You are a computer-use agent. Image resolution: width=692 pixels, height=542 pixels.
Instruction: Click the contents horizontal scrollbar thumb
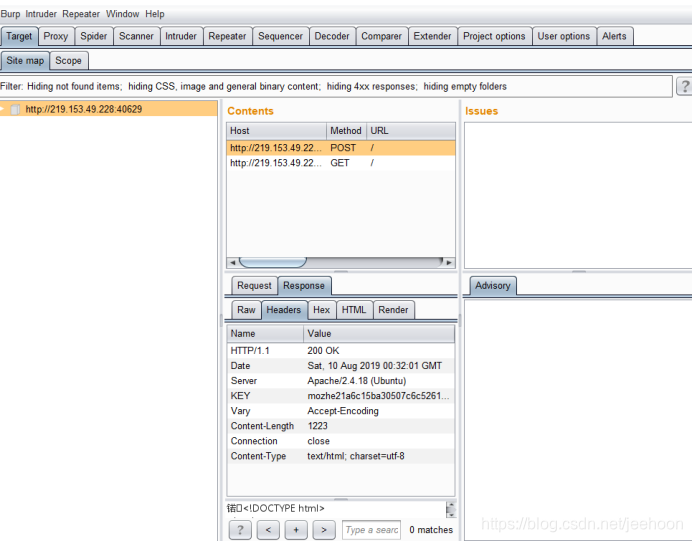click(273, 263)
